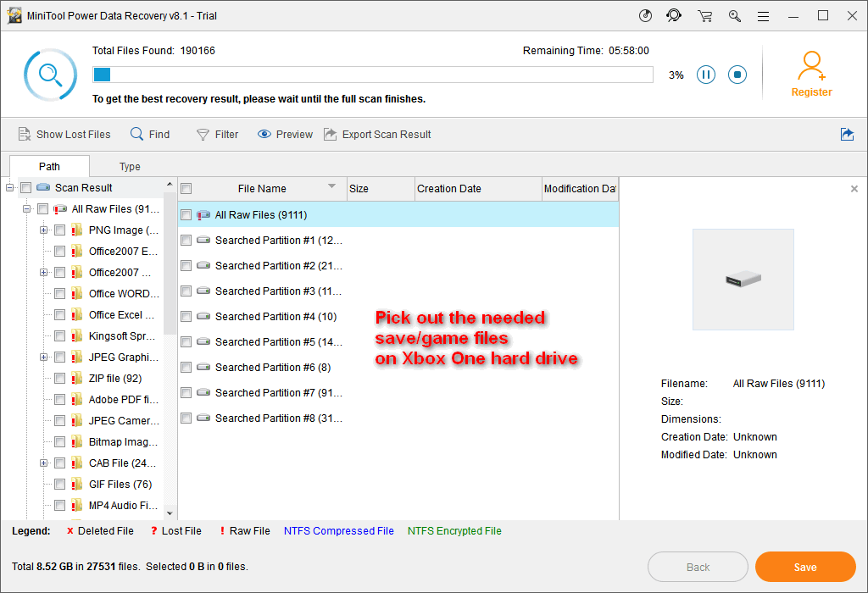Pause the running scan
Viewport: 868px width, 593px height.
coord(705,75)
